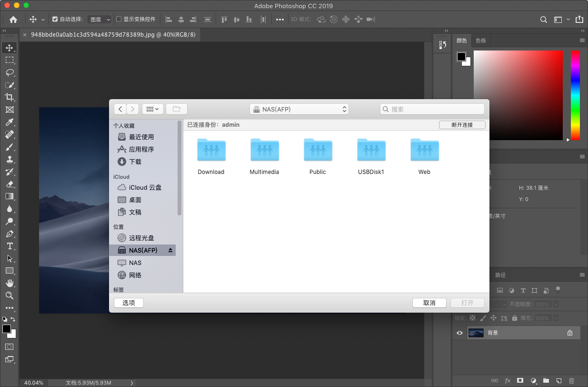Select the Lasso tool
The image size is (588, 387).
pyautogui.click(x=10, y=72)
